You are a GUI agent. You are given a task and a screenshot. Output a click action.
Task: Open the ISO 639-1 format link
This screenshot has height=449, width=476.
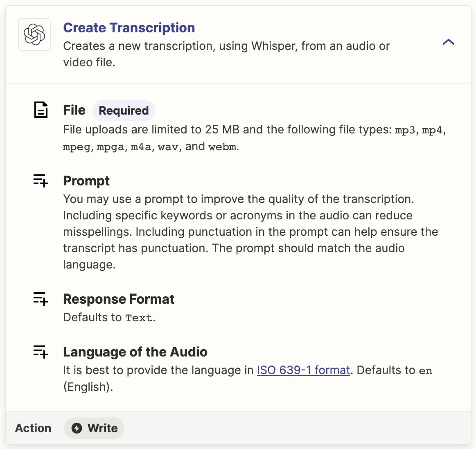(x=303, y=370)
